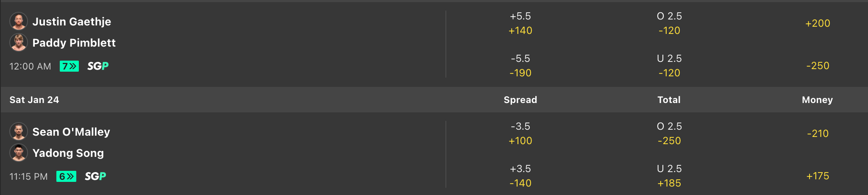868x195 pixels.
Task: Click Yadong Song's fighter avatar
Action: (x=19, y=153)
